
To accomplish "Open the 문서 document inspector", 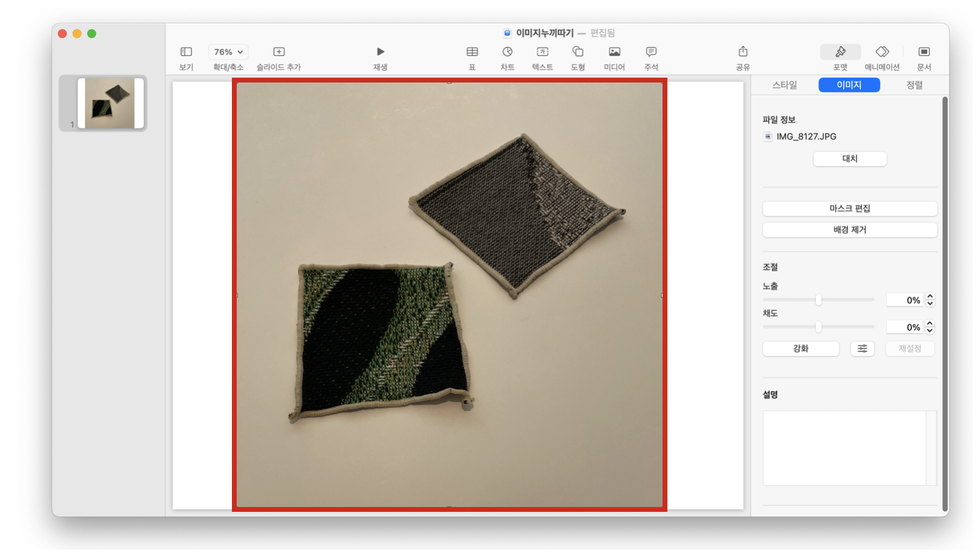I will coord(924,52).
